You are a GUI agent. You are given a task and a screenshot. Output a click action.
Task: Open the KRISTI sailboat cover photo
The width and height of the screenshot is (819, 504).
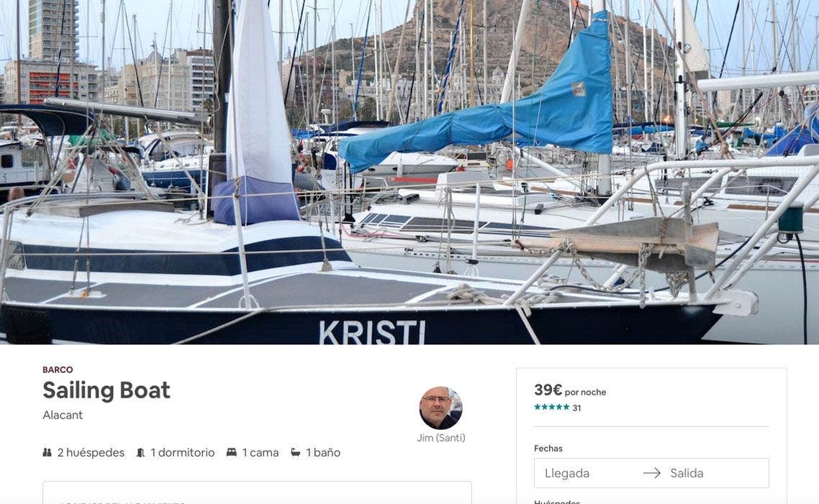coord(409,172)
